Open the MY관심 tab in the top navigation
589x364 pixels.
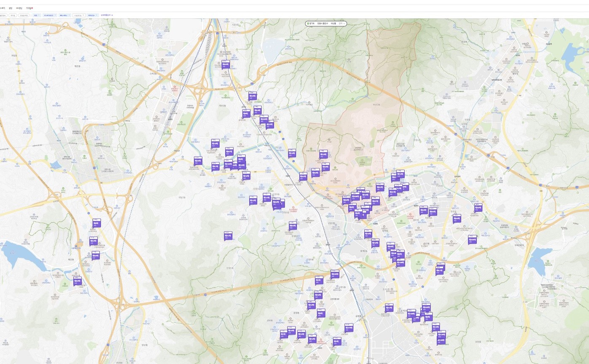click(19, 8)
